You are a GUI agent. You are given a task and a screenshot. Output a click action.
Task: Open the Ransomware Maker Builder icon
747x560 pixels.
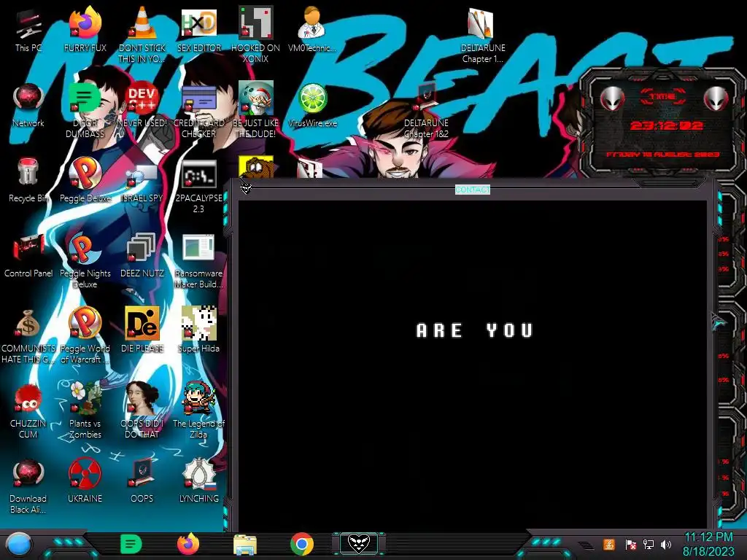[198, 260]
